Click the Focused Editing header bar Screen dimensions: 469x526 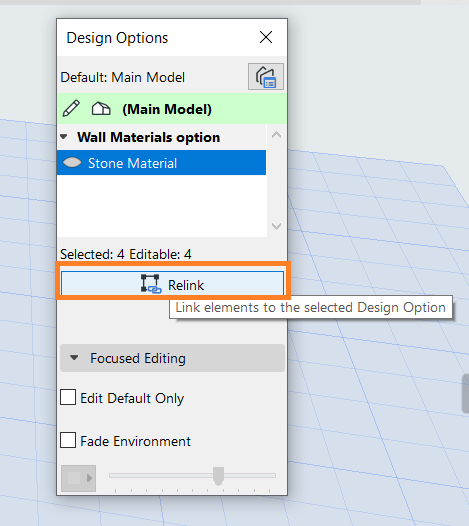pos(172,358)
